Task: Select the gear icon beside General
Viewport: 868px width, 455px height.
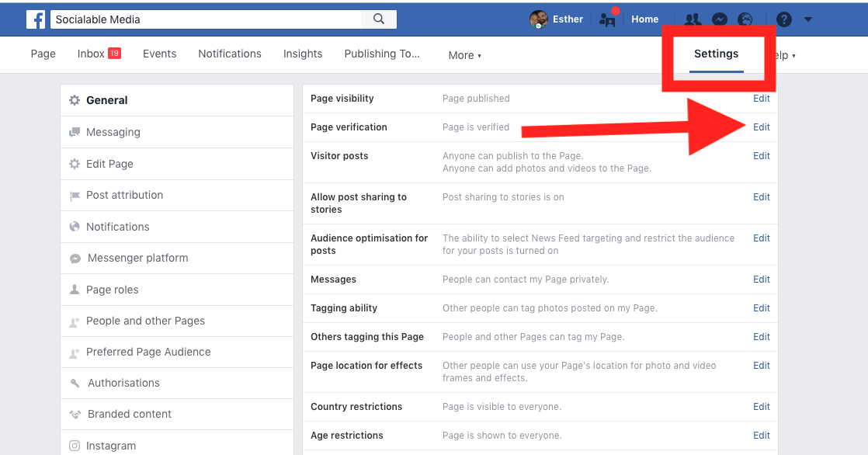Action: [74, 100]
